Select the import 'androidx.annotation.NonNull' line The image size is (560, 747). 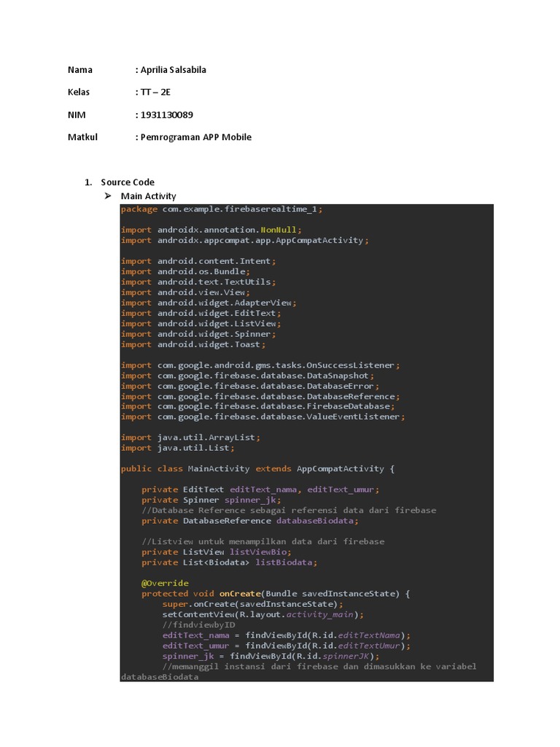pyautogui.click(x=211, y=230)
